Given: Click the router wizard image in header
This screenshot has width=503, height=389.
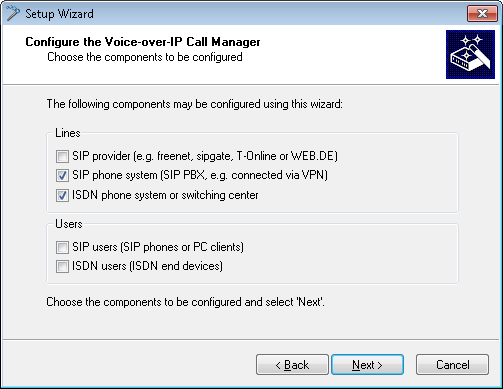Looking at the screenshot, I should pos(470,54).
